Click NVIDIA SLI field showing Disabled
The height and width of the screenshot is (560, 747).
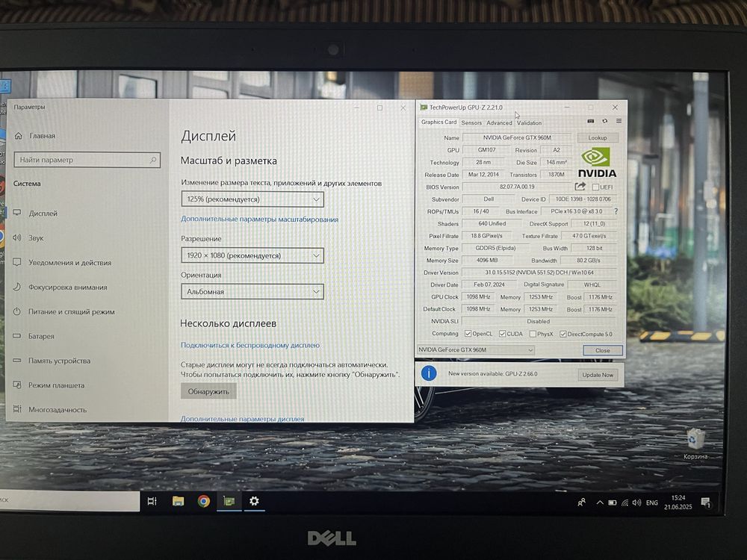[539, 321]
